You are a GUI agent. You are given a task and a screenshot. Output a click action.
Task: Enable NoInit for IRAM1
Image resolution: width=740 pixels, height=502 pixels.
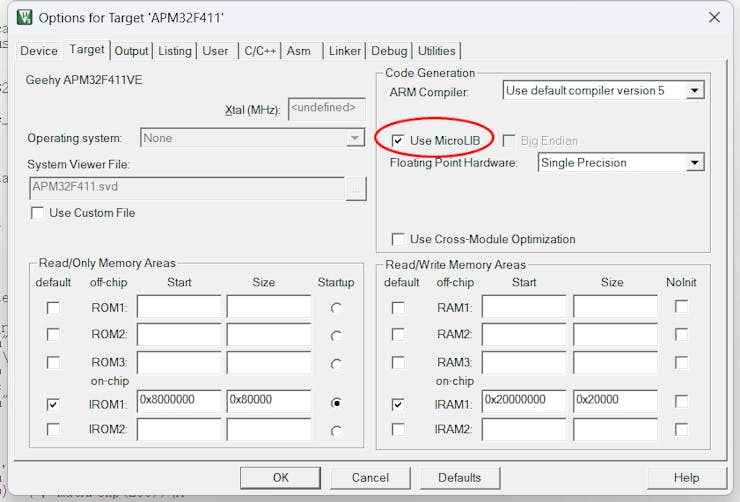point(681,402)
